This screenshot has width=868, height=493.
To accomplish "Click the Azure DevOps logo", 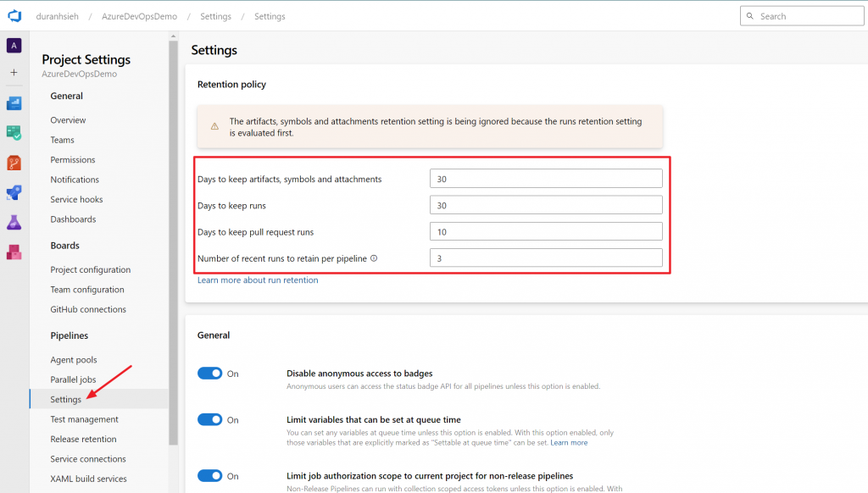I will tap(14, 16).
